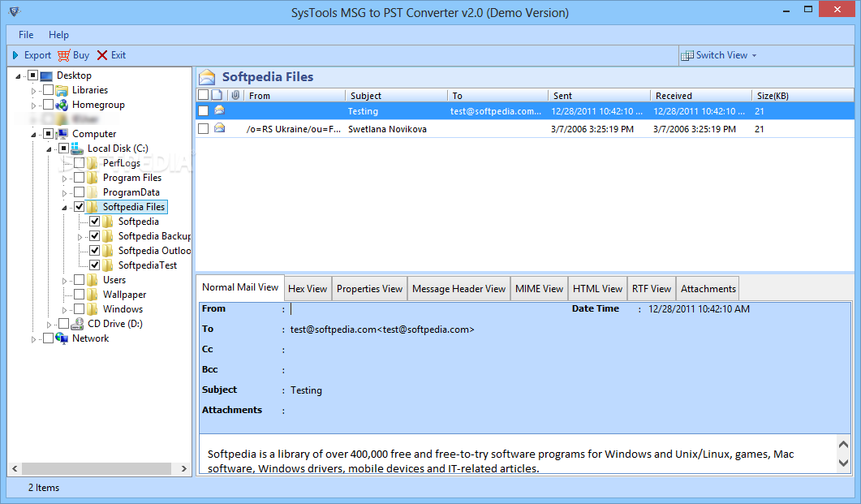This screenshot has width=861, height=504.
Task: Click the envelope icon of Swetlana Novikova message
Action: click(220, 128)
